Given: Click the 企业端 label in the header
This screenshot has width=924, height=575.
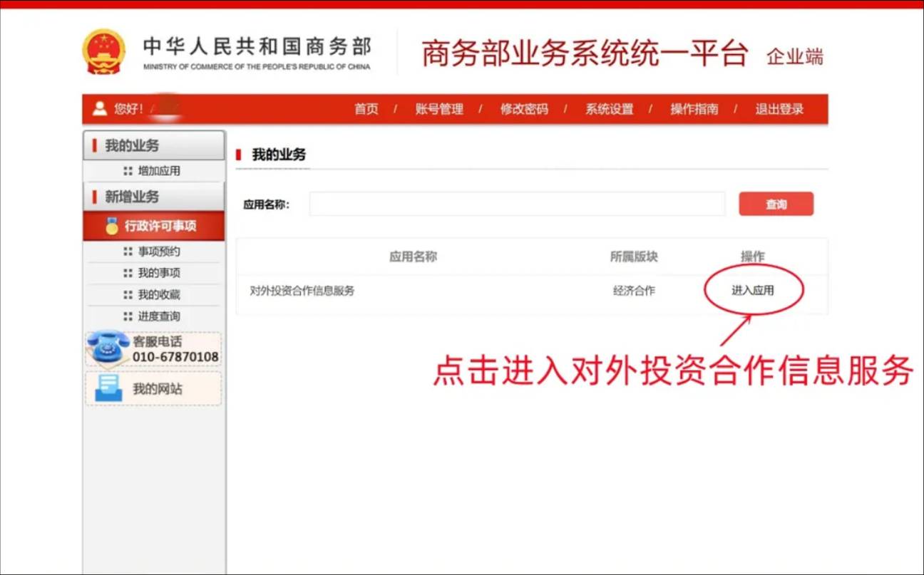Looking at the screenshot, I should 795,57.
